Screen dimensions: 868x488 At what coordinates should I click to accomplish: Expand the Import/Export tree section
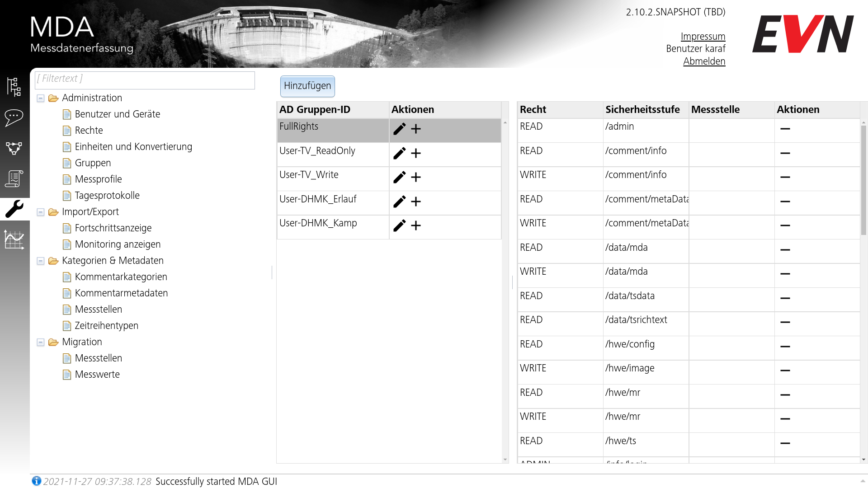point(42,211)
